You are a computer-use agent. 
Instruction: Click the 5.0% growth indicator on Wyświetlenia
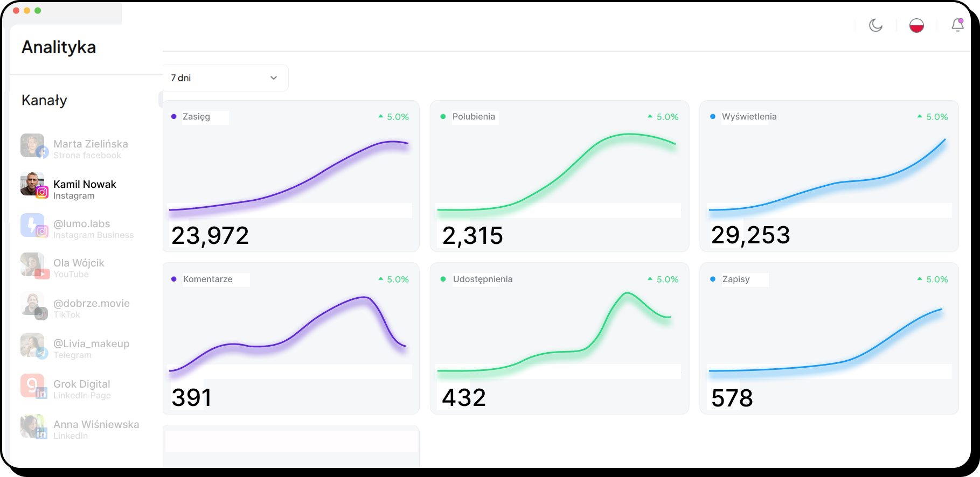click(933, 117)
